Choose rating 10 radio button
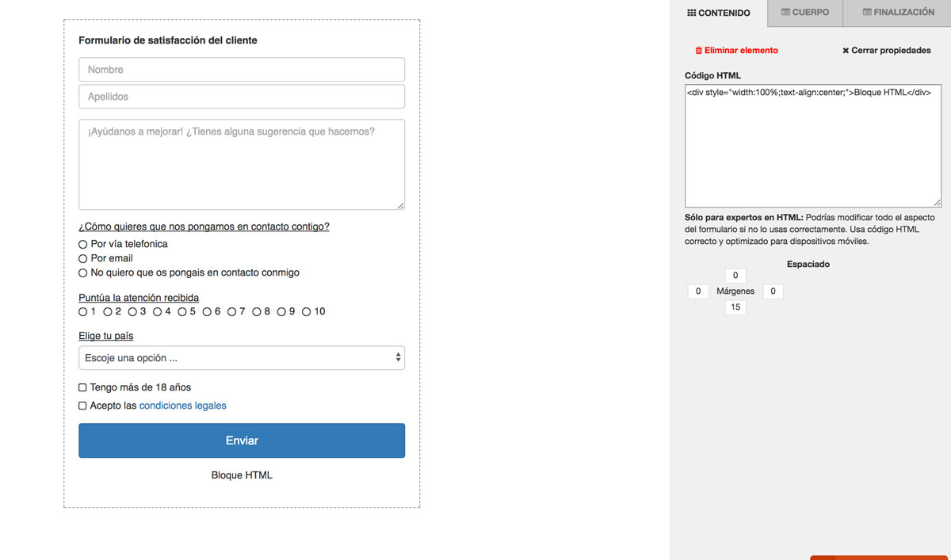The height and width of the screenshot is (560, 951). 306,312
